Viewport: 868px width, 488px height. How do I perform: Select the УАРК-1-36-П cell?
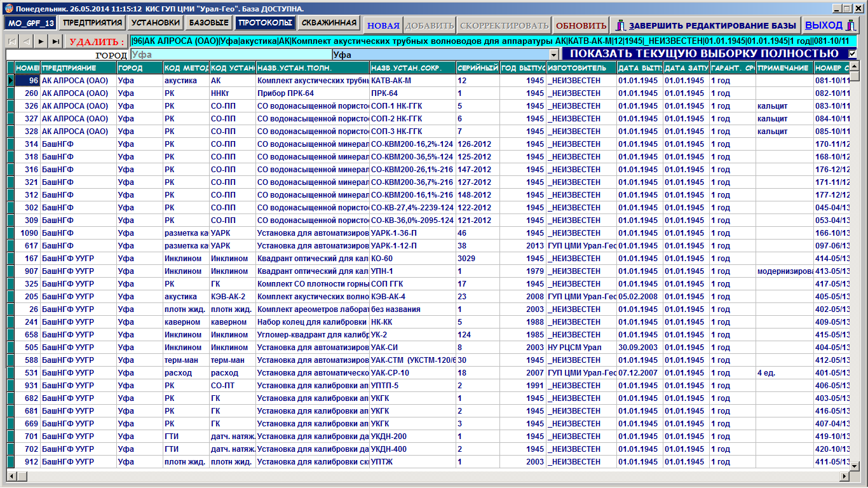(x=412, y=233)
